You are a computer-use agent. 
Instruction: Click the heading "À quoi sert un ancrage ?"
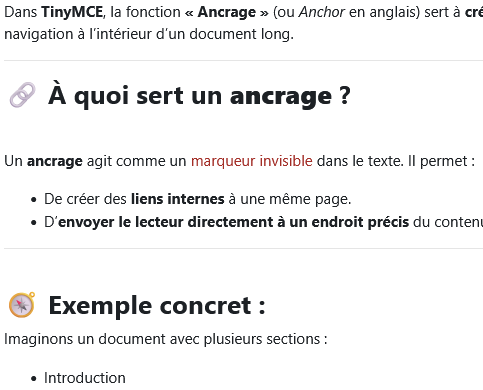click(199, 96)
